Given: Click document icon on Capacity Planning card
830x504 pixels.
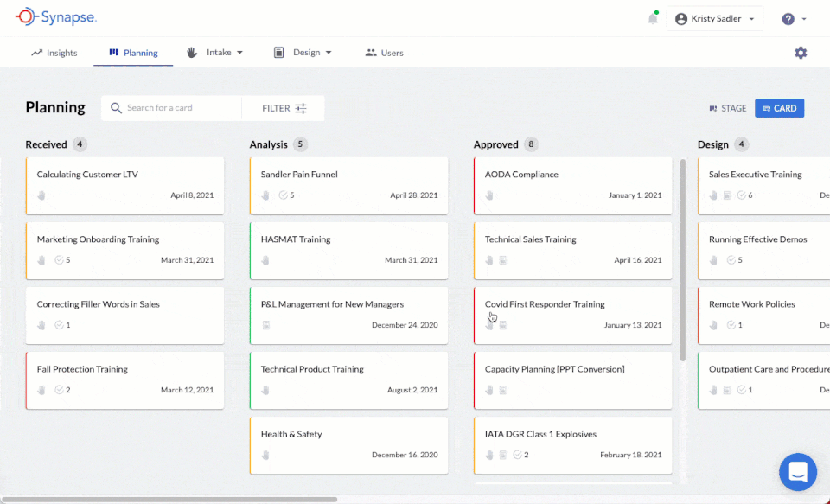Looking at the screenshot, I should pyautogui.click(x=503, y=390).
